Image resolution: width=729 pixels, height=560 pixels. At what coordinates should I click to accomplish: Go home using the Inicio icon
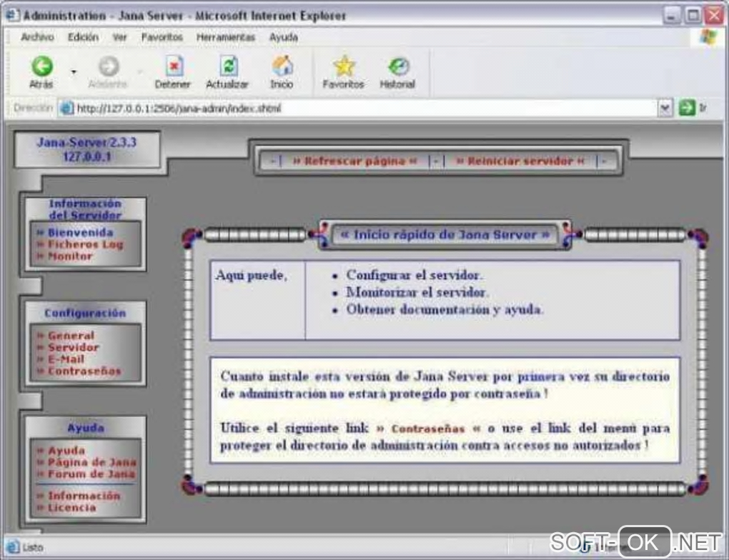click(282, 66)
